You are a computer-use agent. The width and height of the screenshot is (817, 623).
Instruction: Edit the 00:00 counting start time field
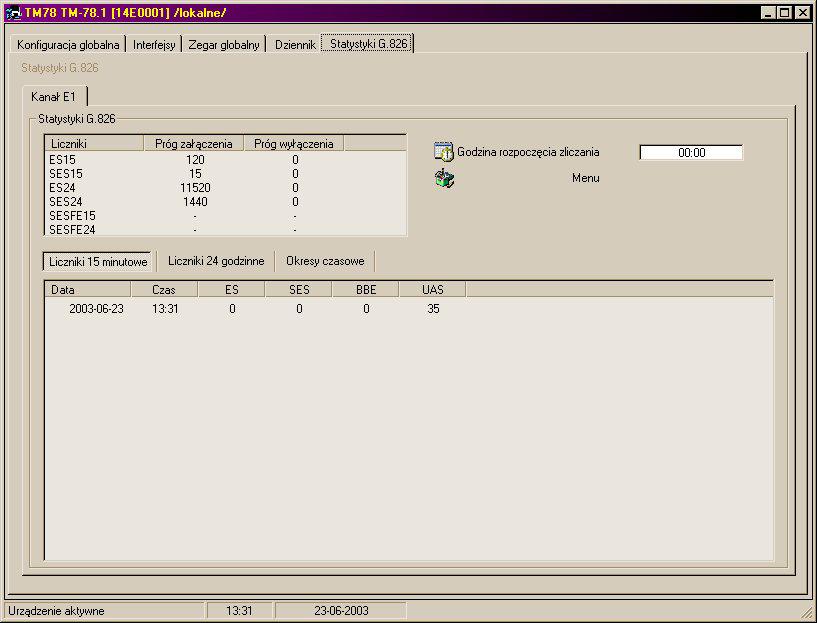691,153
